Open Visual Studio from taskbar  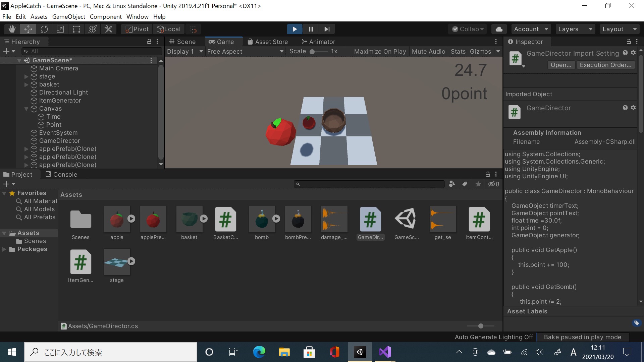point(385,352)
